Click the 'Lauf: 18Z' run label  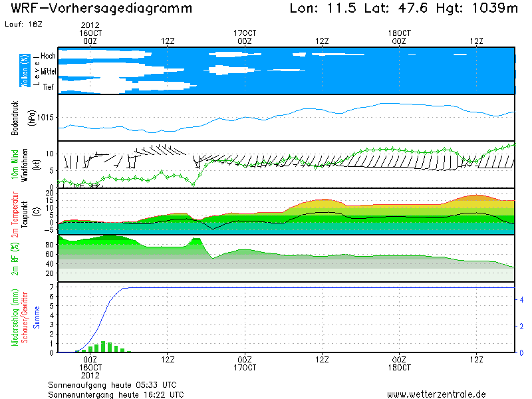point(23,24)
